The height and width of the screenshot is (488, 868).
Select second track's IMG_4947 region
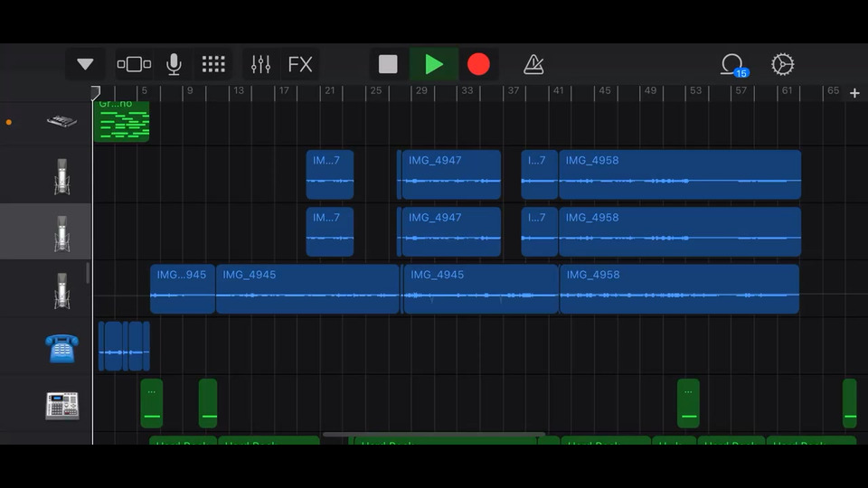pos(451,232)
